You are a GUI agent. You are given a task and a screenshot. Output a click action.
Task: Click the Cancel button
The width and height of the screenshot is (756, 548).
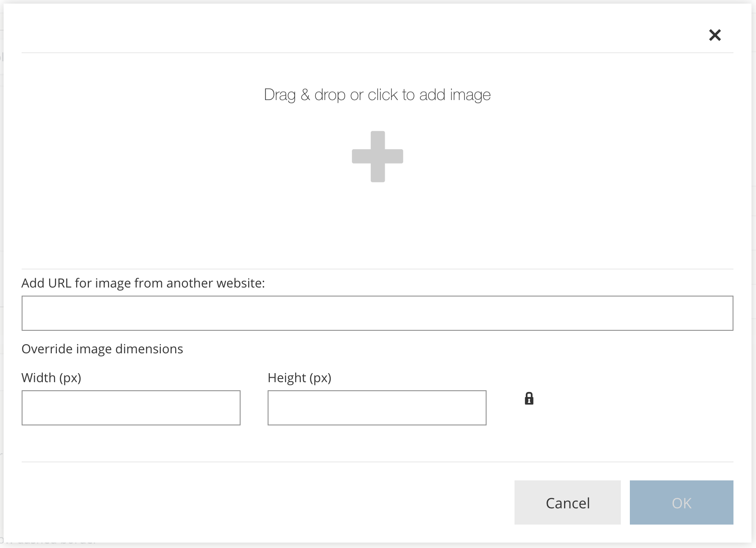567,502
